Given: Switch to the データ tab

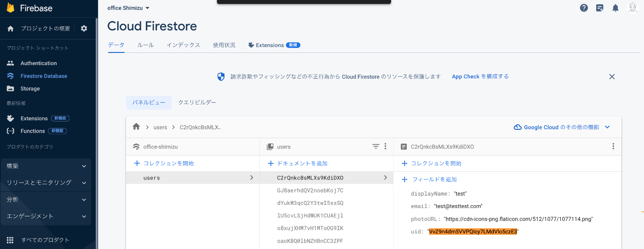Looking at the screenshot, I should [116, 45].
